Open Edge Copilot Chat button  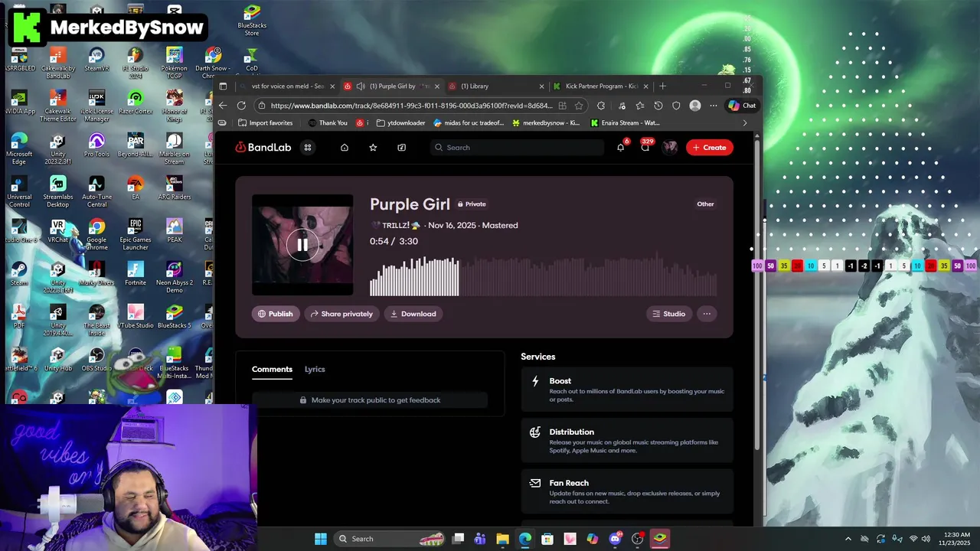pos(742,106)
